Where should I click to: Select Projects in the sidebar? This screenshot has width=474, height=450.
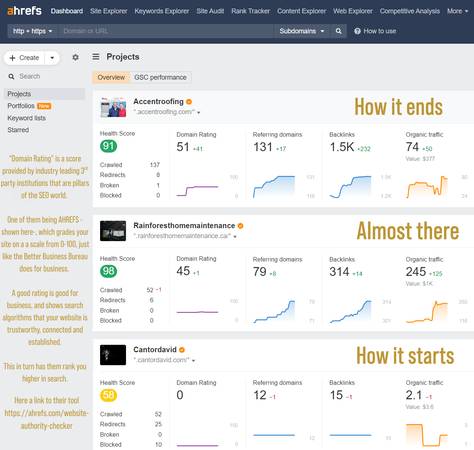(44, 94)
